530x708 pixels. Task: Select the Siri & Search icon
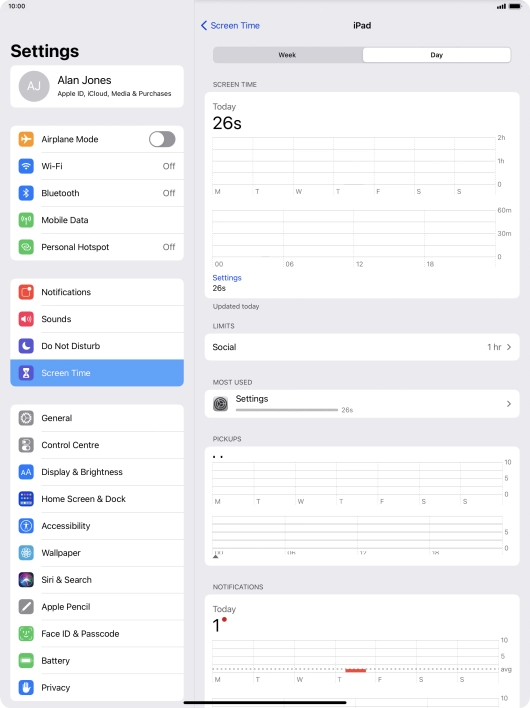[x=26, y=580]
